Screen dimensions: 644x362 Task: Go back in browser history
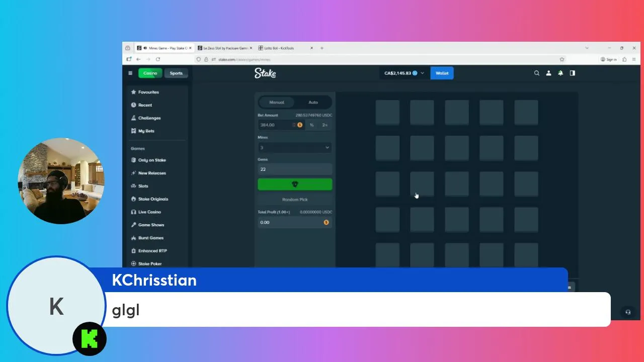point(138,59)
